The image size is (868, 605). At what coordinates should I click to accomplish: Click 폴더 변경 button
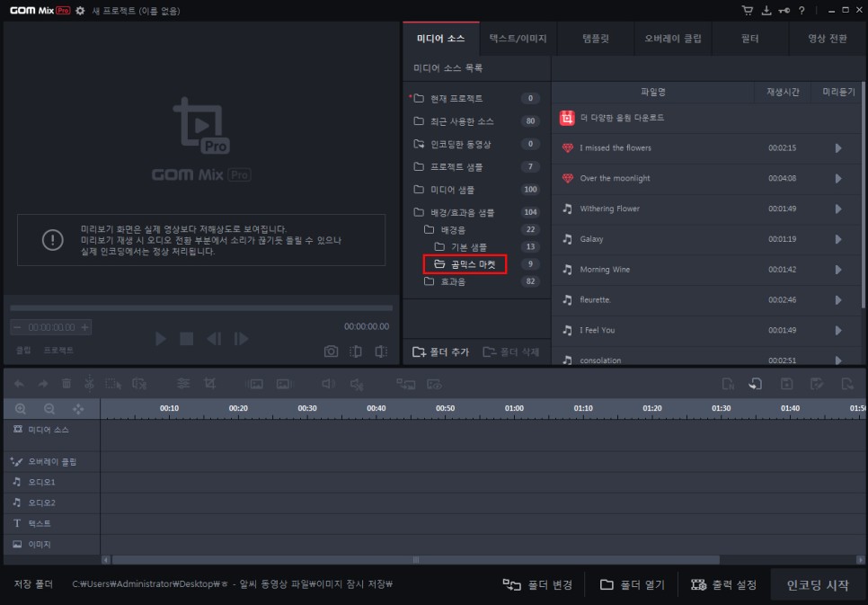pyautogui.click(x=537, y=584)
